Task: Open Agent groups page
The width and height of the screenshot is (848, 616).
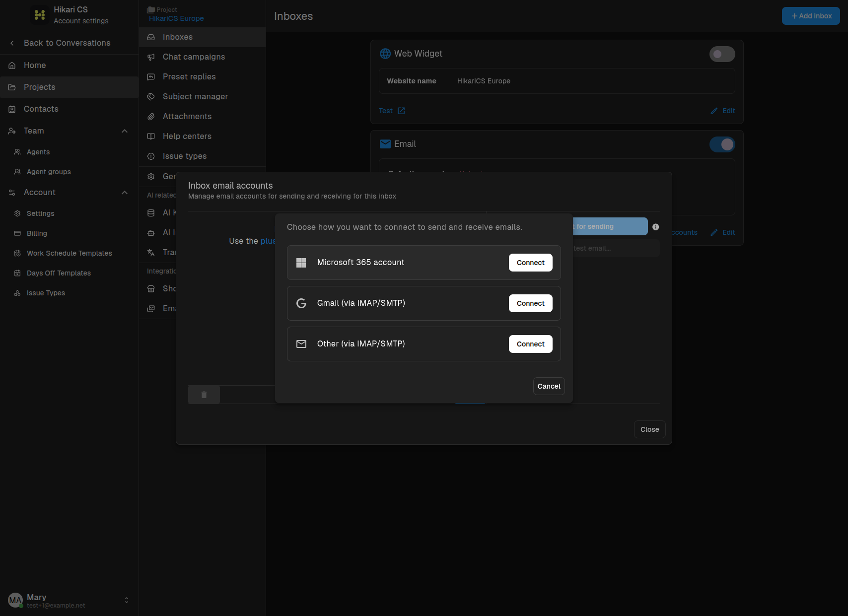Action: [x=69, y=172]
